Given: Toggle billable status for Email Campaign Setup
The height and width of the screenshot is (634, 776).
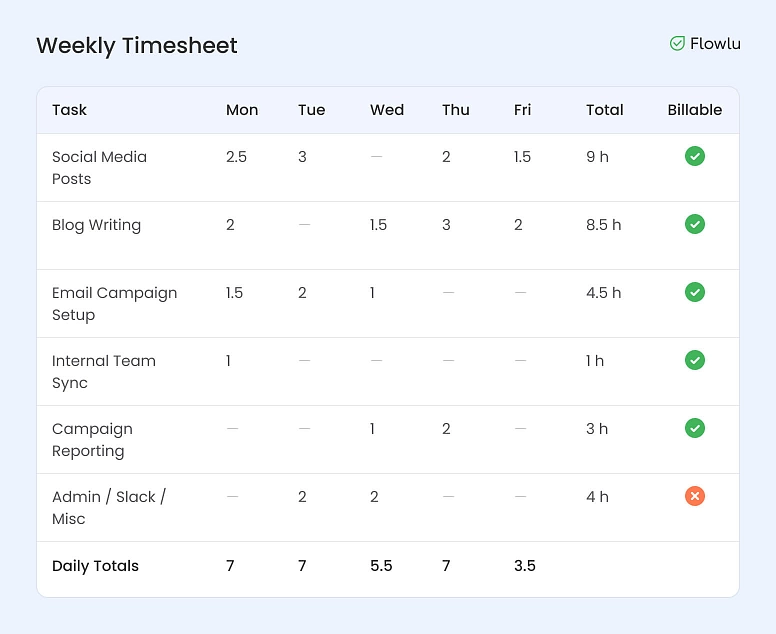Looking at the screenshot, I should coord(695,292).
